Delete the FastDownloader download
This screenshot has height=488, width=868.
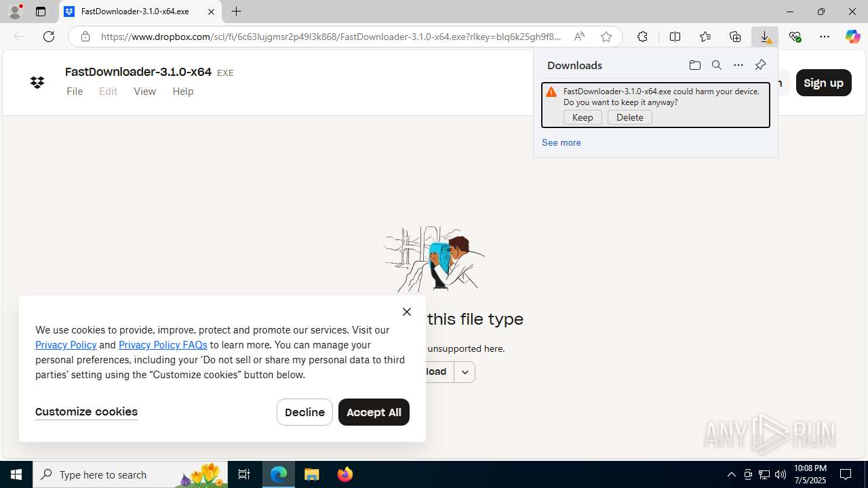pyautogui.click(x=630, y=117)
